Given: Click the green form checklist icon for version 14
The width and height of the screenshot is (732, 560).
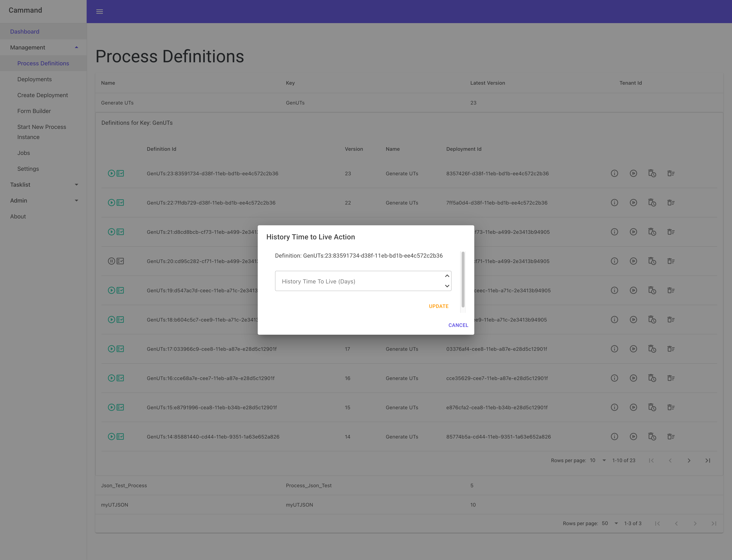Looking at the screenshot, I should click(x=120, y=437).
